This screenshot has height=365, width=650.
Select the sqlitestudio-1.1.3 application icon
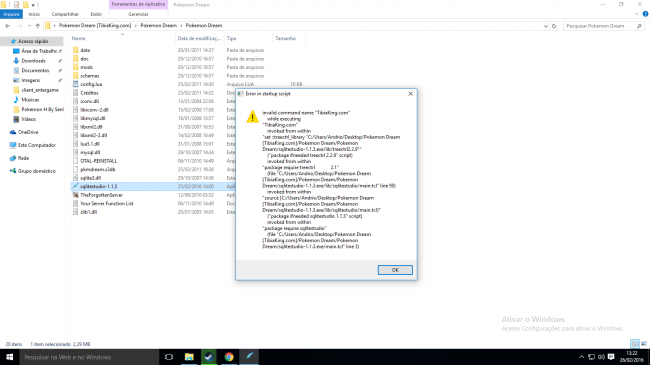click(x=75, y=186)
